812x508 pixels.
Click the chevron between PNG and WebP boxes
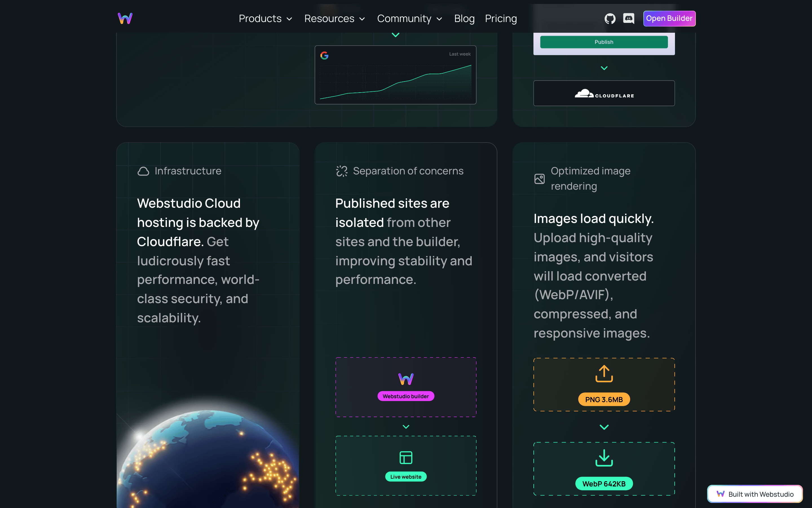coord(604,427)
